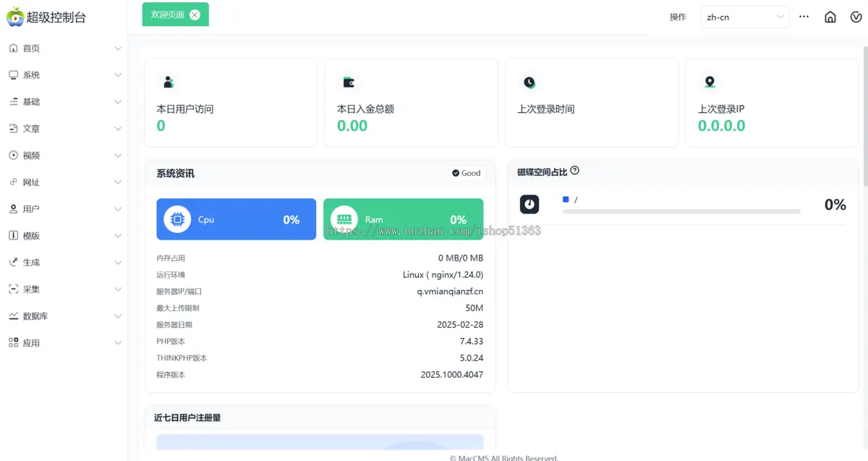The width and height of the screenshot is (868, 461).
Task: Expand the 生成 menu chevron
Action: 118,263
